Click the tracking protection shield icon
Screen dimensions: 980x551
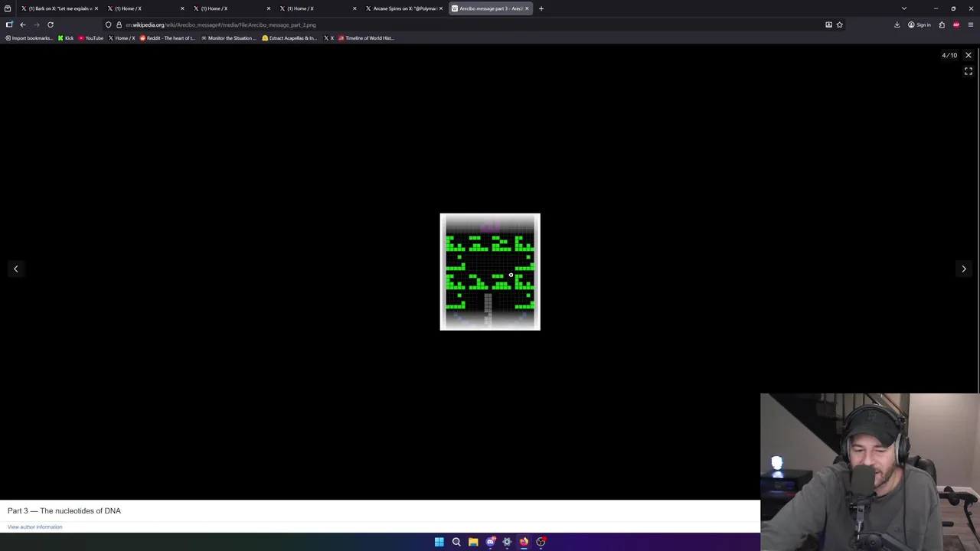108,24
